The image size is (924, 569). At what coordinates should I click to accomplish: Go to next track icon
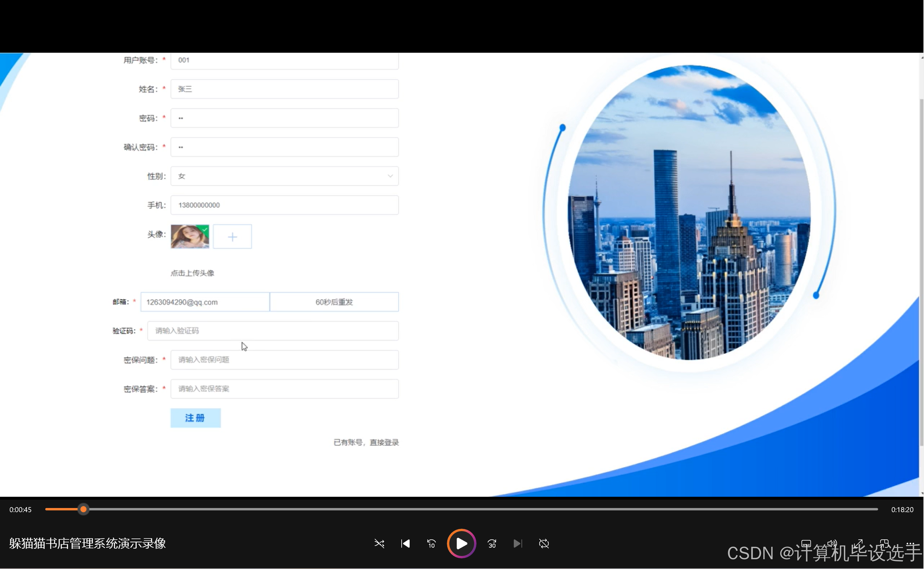coord(518,544)
